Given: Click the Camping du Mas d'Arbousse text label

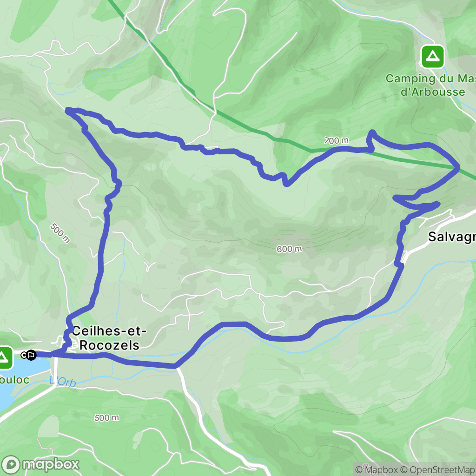Looking at the screenshot, I should (431, 85).
